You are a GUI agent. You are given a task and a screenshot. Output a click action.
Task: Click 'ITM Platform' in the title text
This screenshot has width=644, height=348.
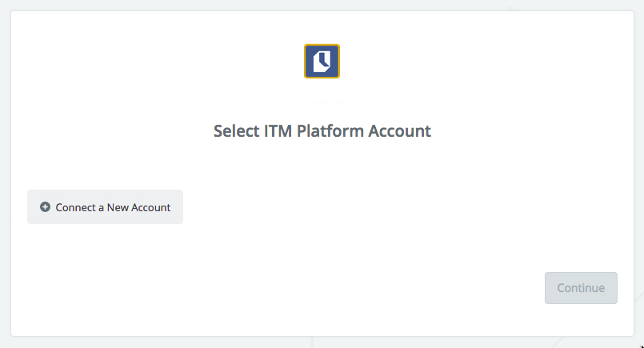coord(314,131)
